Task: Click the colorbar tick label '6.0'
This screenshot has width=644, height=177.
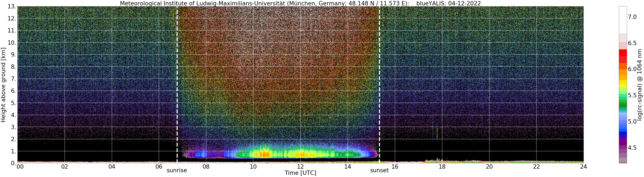Action: click(x=632, y=69)
